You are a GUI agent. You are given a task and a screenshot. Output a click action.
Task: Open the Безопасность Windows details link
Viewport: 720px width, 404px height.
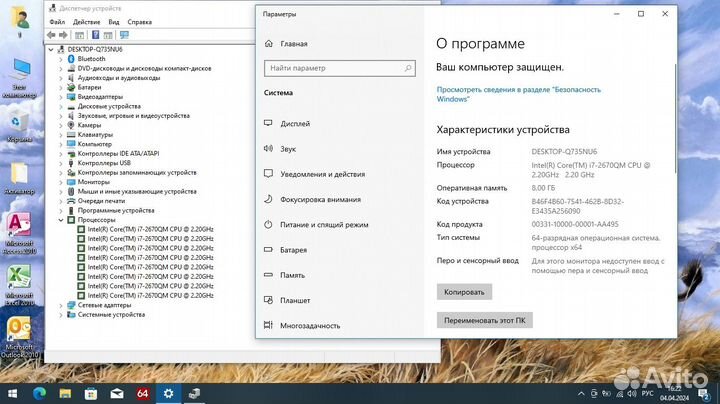coord(518,94)
